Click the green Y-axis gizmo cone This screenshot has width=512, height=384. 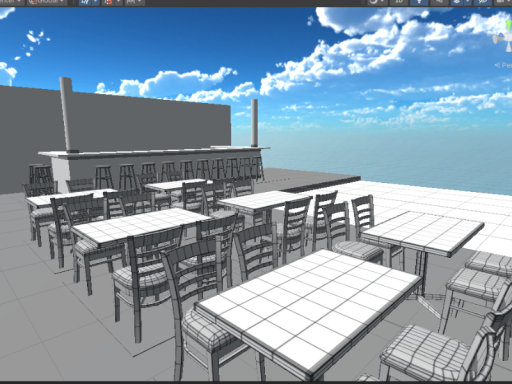[509, 25]
